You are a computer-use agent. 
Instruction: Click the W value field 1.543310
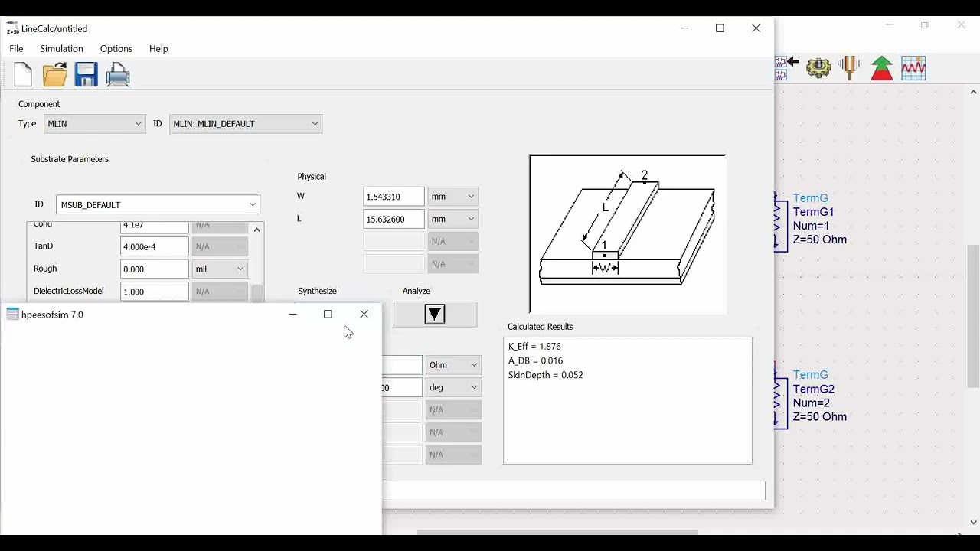point(394,197)
